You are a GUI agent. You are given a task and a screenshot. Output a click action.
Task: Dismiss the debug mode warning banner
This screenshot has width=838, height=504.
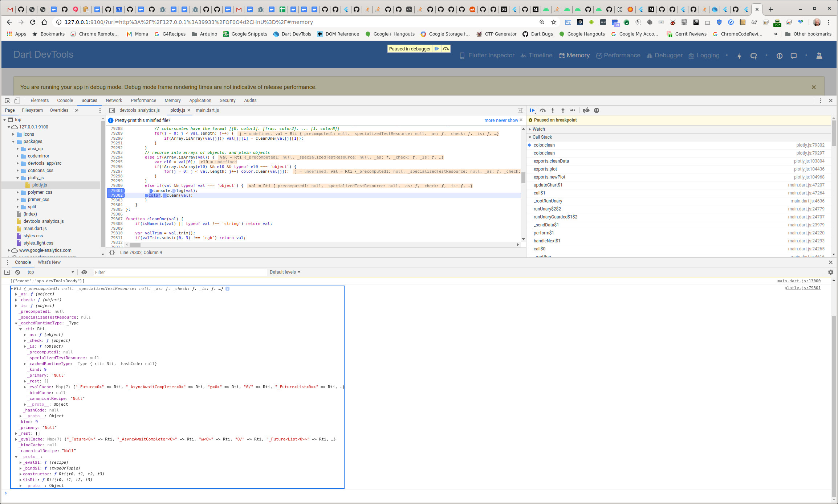814,87
